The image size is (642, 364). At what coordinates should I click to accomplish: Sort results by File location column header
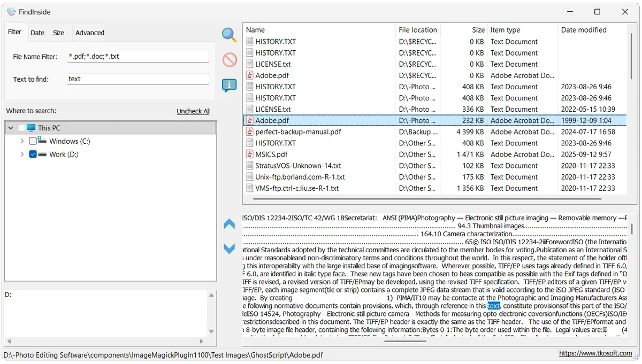(417, 30)
